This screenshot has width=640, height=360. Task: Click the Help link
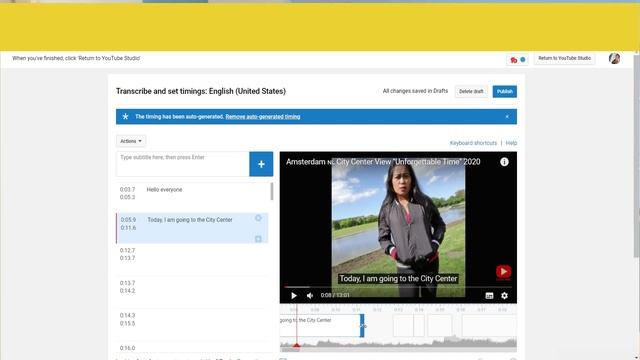tap(511, 143)
